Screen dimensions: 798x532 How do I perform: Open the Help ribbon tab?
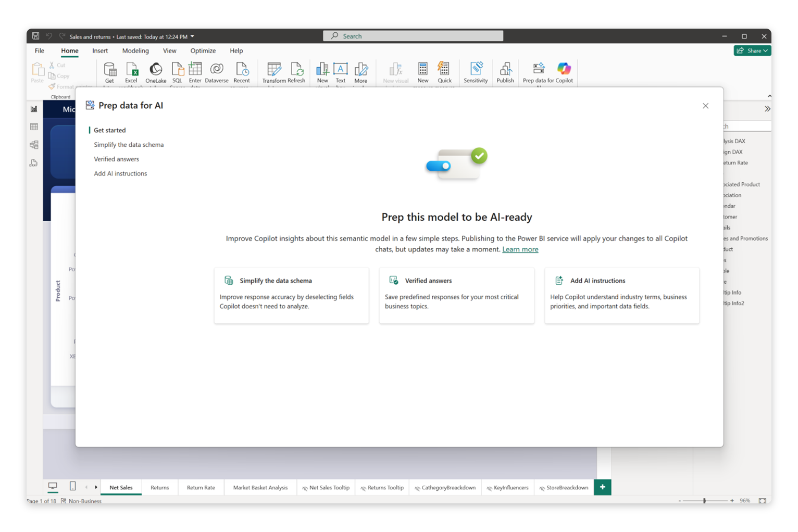point(236,50)
